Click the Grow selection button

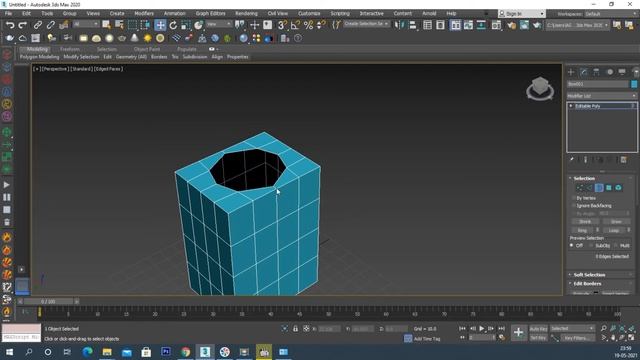click(x=616, y=222)
